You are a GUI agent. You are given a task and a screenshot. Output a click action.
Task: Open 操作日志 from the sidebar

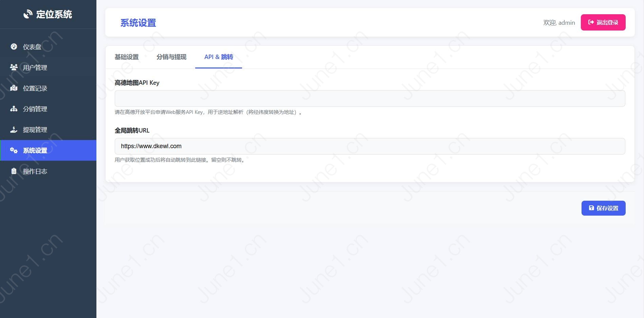pyautogui.click(x=48, y=171)
